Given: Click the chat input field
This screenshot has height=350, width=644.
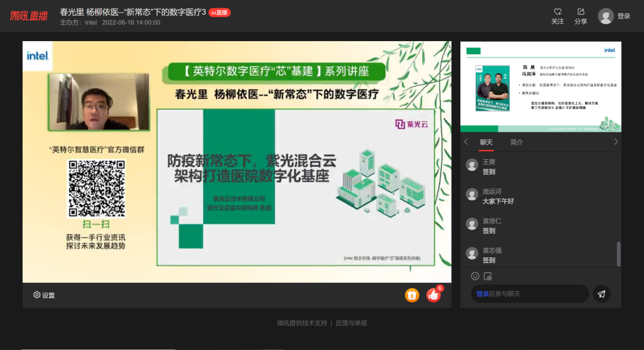Looking at the screenshot, I should [530, 294].
